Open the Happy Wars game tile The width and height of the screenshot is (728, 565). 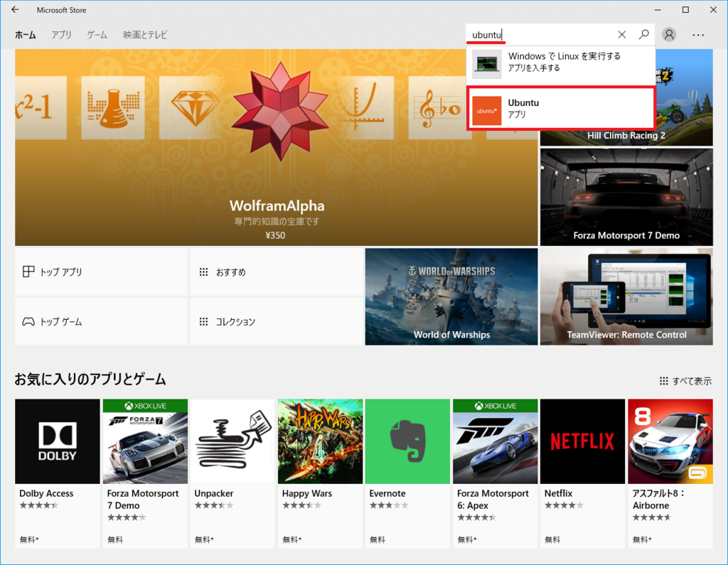[x=320, y=473]
